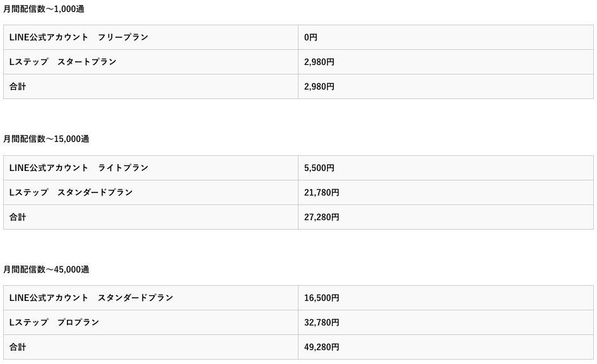This screenshot has height=364, width=597.
Task: Click the 月間配信数〜1,000通 heading
Action: coord(44,9)
